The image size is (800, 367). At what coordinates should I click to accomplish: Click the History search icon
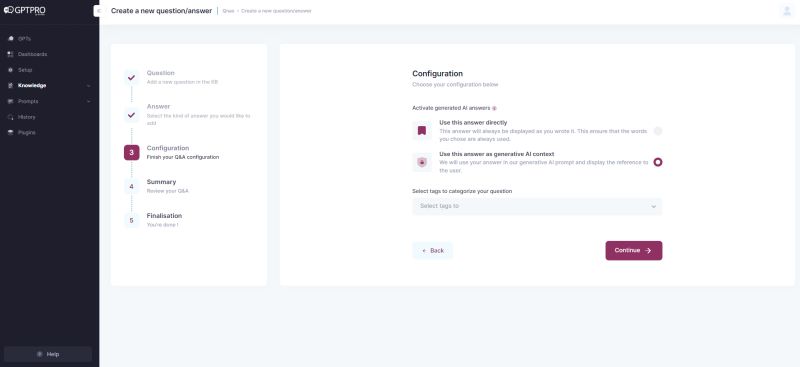[11, 117]
